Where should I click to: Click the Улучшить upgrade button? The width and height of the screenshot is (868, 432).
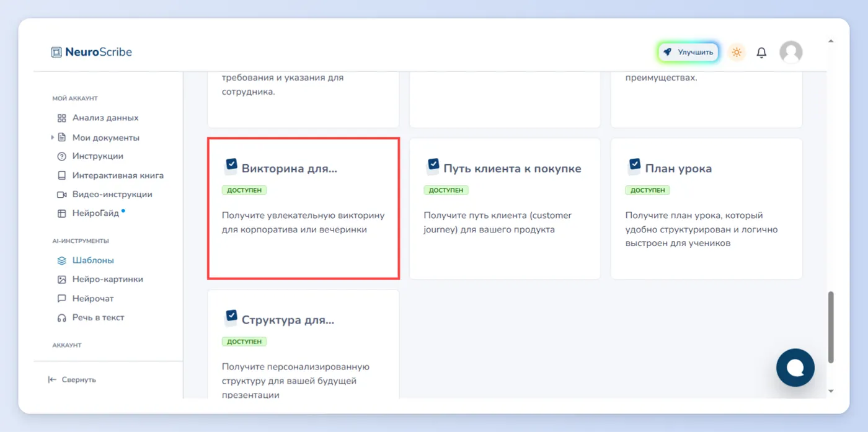(688, 53)
